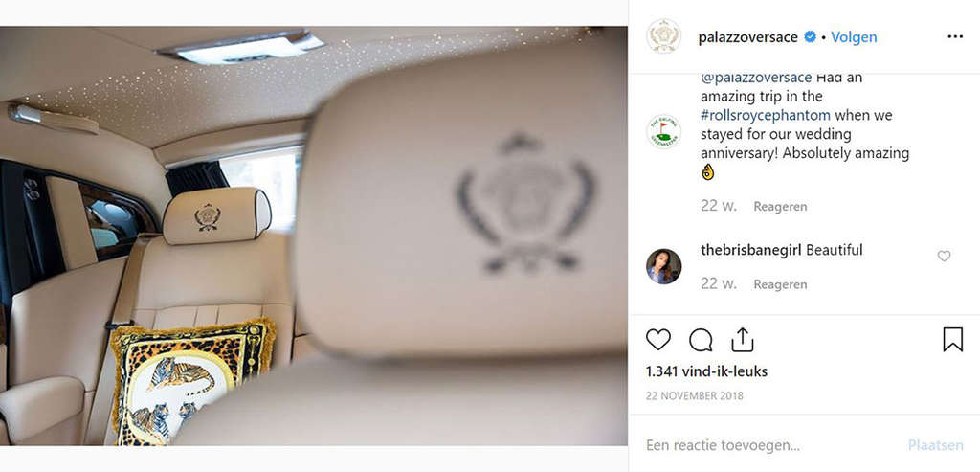Open thebrisbanegirl profile picture
This screenshot has height=472, width=980.
point(664,266)
